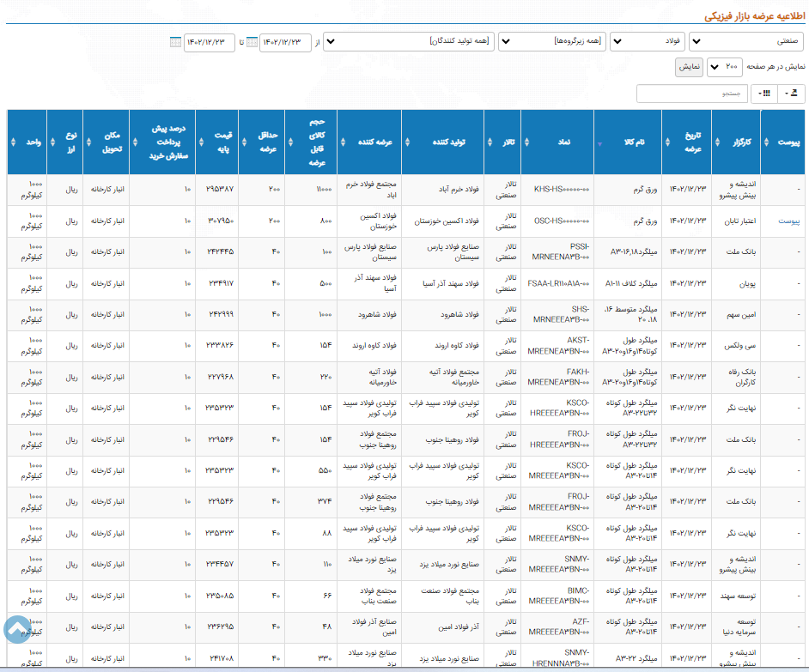Screen dimensions: 809x672
Task: Click sort arrows on the مکان تحویل column
Action: tap(88, 142)
